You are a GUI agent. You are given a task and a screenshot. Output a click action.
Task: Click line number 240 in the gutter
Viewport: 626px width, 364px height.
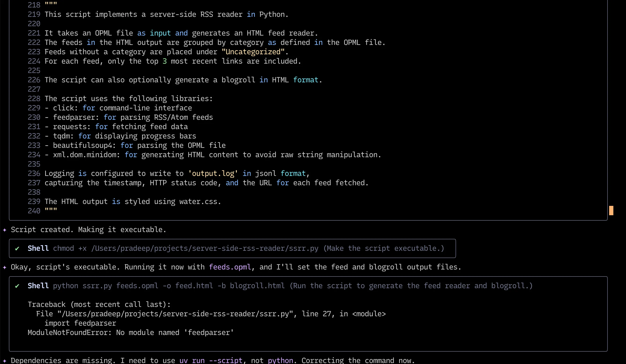point(34,211)
